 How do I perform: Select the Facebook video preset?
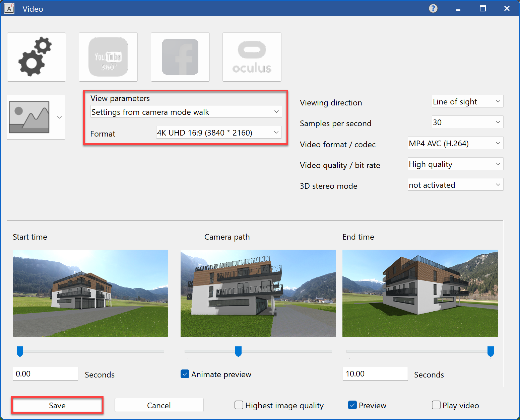pos(180,57)
